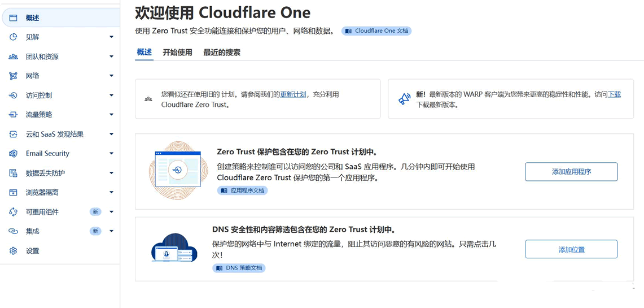Click the 概述 overview icon in sidebar
The height and width of the screenshot is (308, 644).
click(x=14, y=18)
